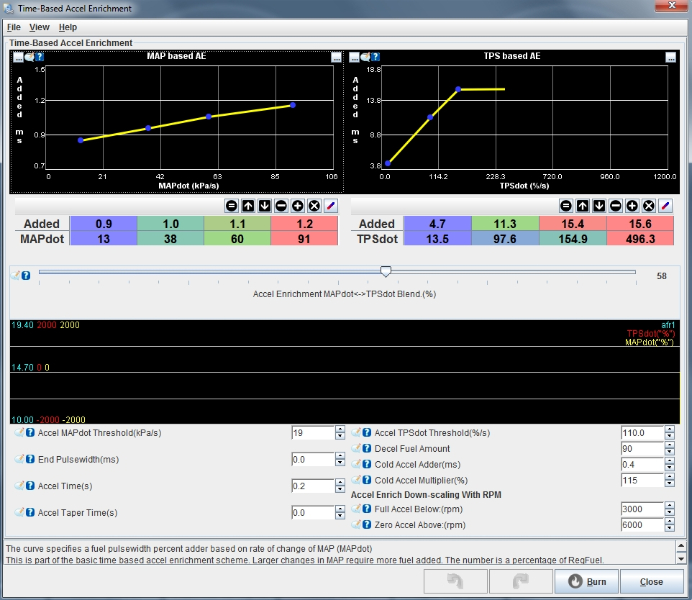Click the minus icon in TPSdot table toolbar
Screen dimensions: 692x600
tap(615, 205)
